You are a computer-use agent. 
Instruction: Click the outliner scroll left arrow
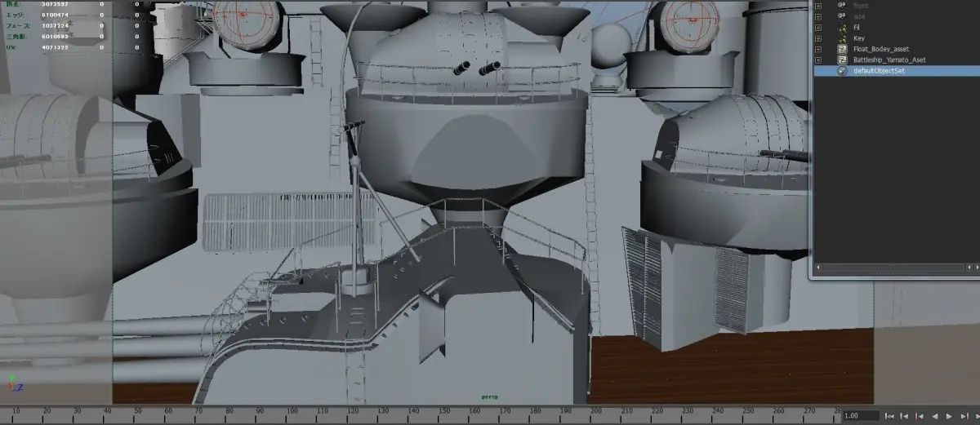click(818, 268)
